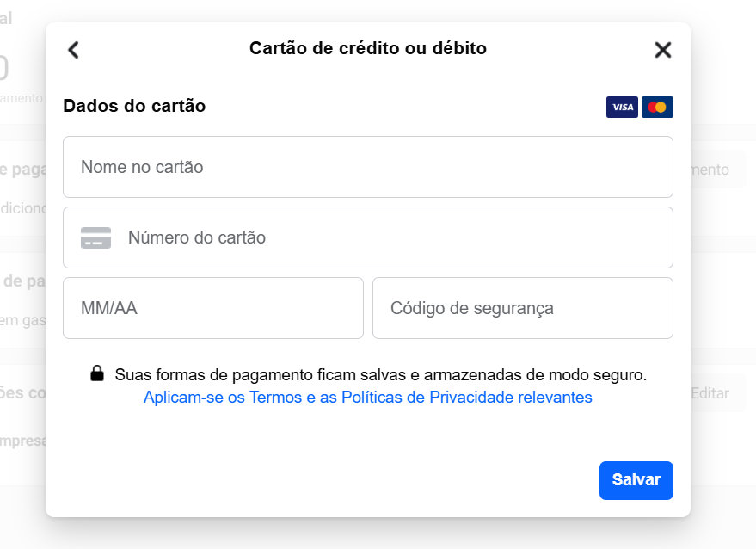Save the card with the Salvar button

tap(636, 480)
